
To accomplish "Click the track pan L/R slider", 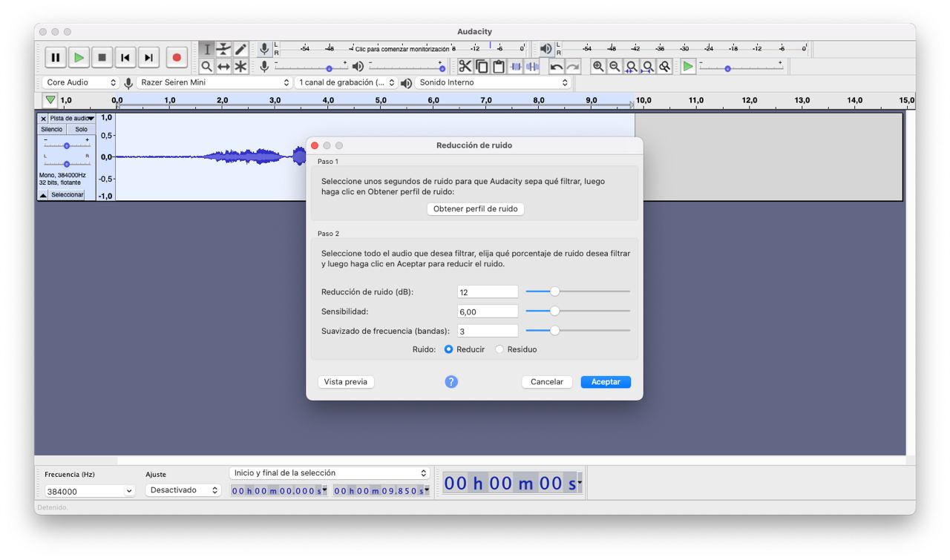I will pos(67,162).
